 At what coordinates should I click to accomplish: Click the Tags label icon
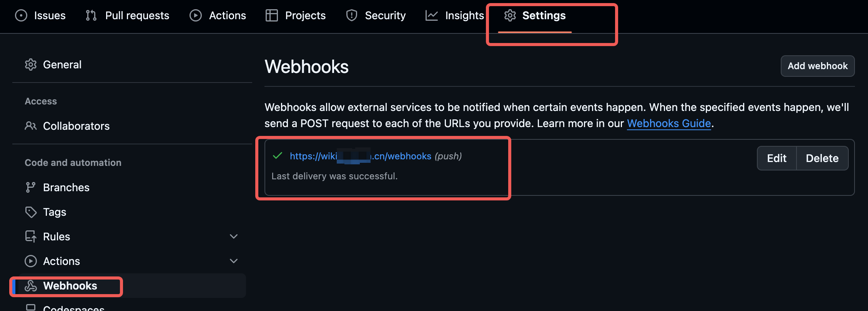point(31,212)
